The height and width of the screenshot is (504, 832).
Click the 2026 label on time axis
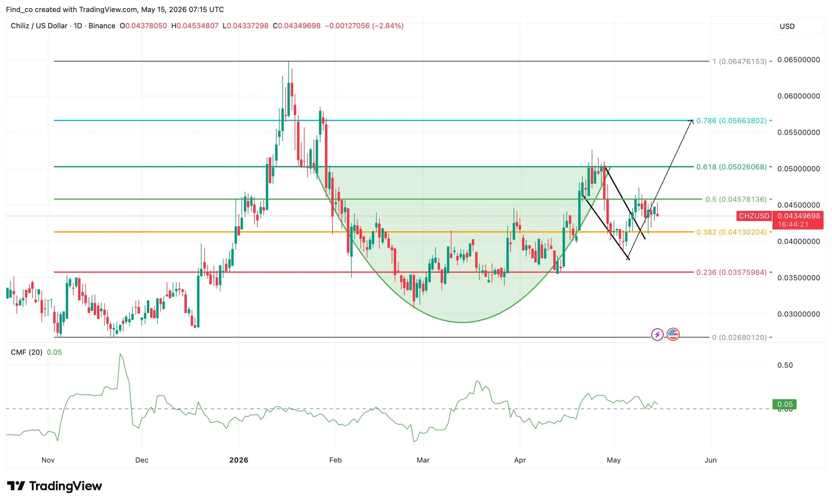click(239, 460)
